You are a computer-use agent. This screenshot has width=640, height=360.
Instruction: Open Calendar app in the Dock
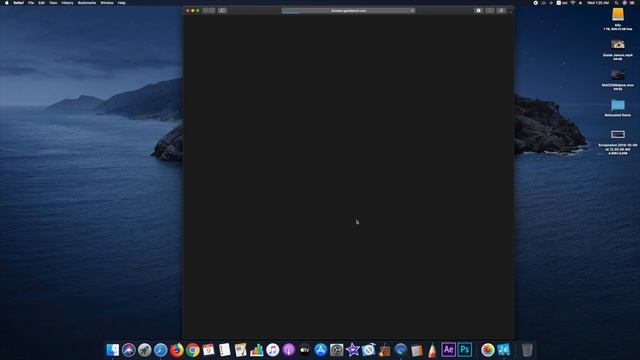tap(209, 350)
